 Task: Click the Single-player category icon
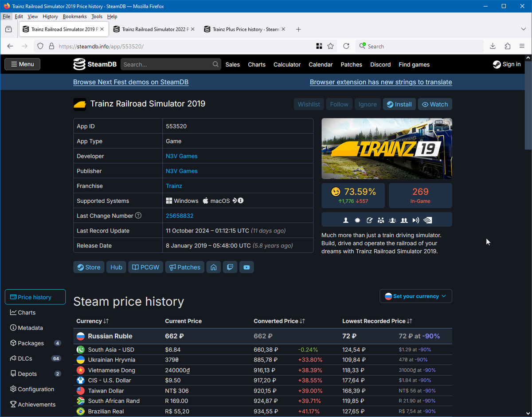(346, 220)
